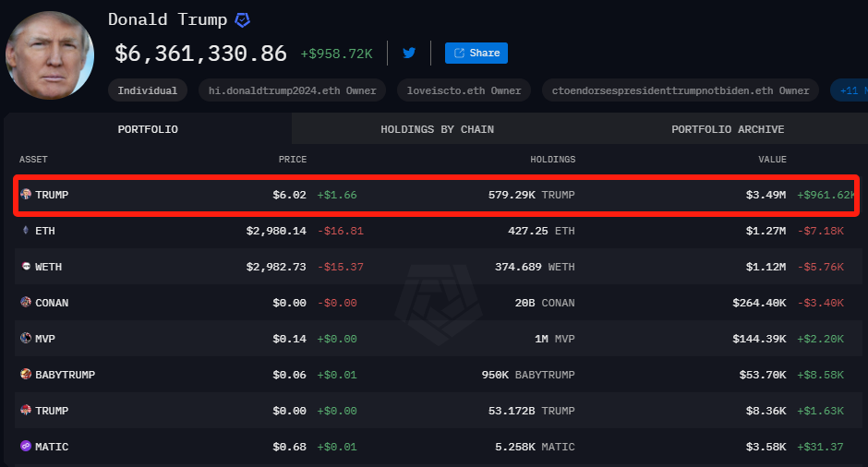This screenshot has height=467, width=868.
Task: Click the $3.49M TRUMP value
Action: point(766,195)
